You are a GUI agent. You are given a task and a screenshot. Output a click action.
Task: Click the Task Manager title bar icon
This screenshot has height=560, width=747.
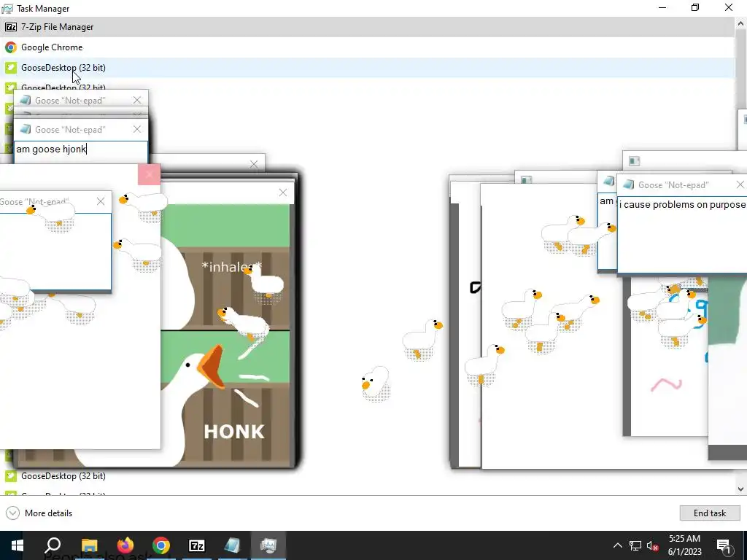coord(7,9)
